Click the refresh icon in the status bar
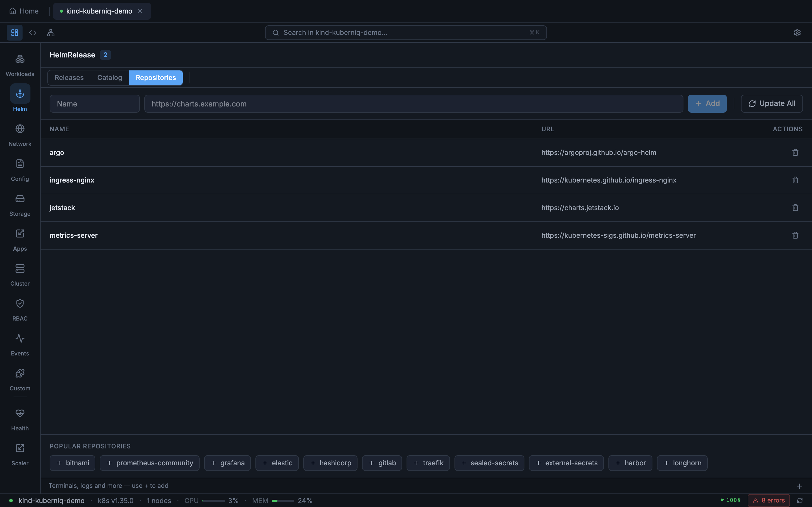 coord(800,500)
